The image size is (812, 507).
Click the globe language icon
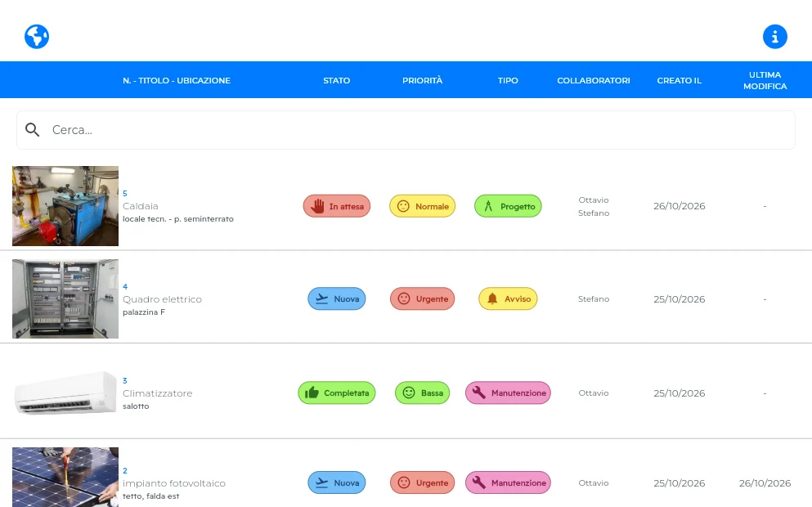tap(37, 37)
